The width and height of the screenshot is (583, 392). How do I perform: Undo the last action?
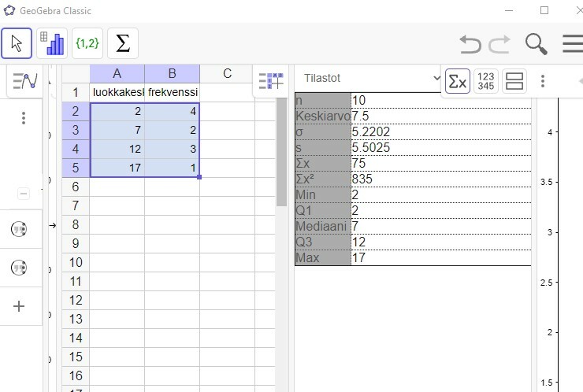[470, 44]
